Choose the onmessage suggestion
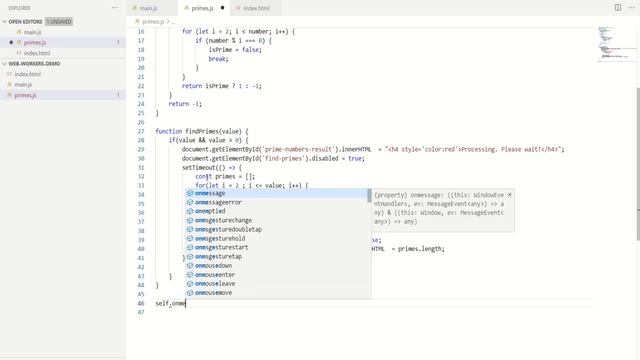This screenshot has height=360, width=640. coord(277,193)
